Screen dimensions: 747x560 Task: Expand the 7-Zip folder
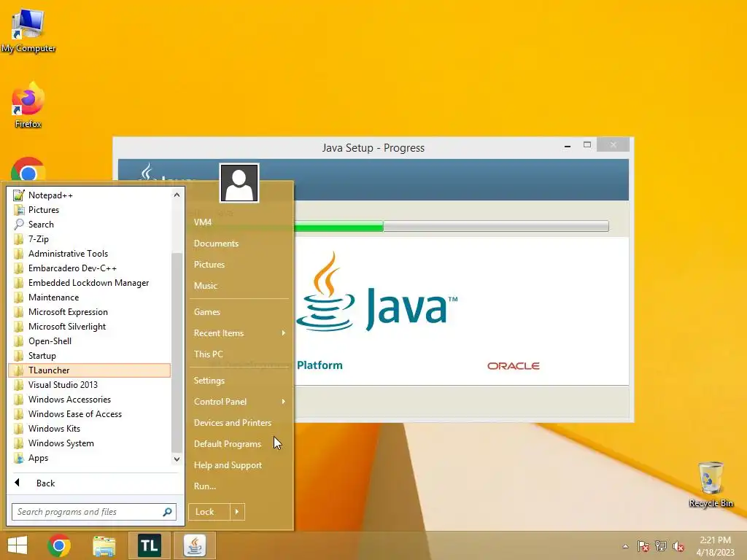(89, 239)
